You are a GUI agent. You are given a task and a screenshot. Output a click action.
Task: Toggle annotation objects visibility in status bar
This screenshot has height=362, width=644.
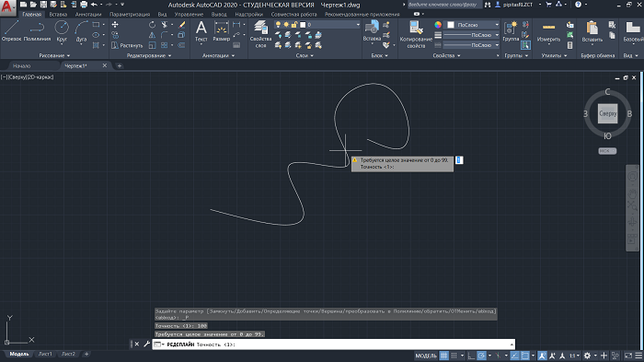(x=543, y=356)
